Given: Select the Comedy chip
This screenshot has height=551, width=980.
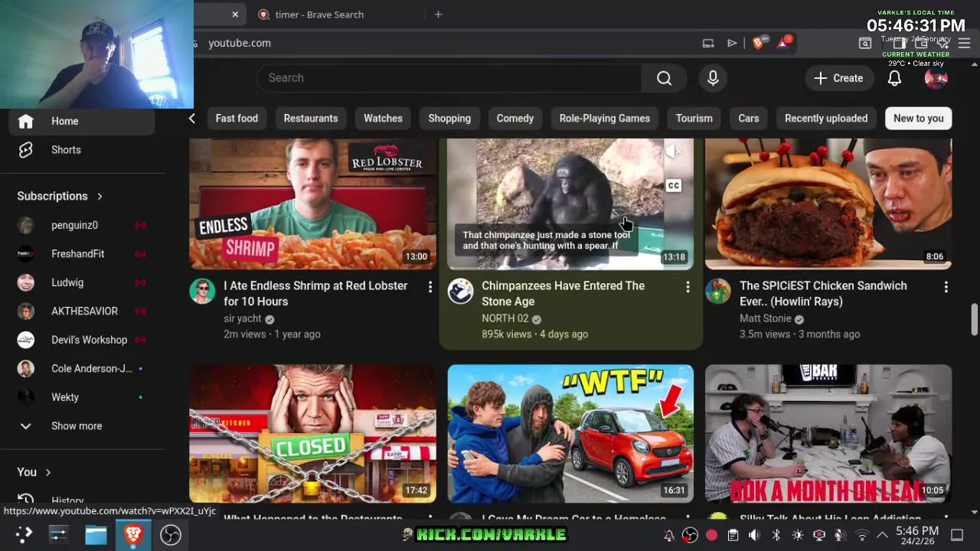Looking at the screenshot, I should pos(515,118).
